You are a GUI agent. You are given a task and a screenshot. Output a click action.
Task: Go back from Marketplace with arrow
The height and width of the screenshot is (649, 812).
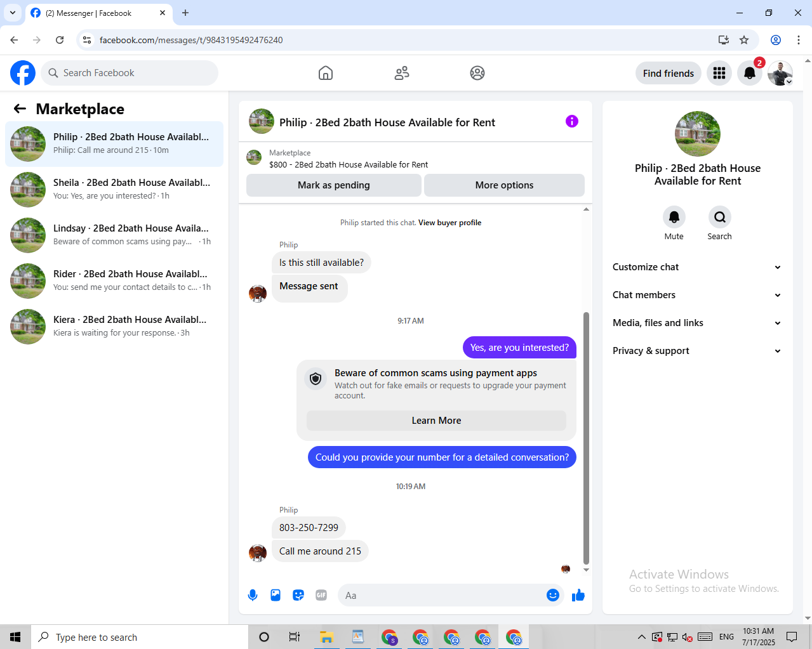coord(20,108)
